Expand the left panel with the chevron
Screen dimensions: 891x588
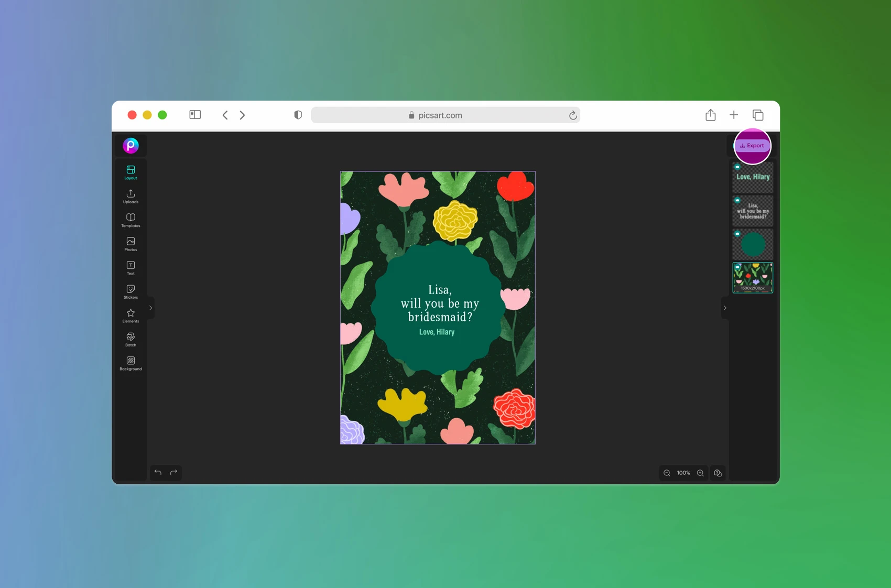tap(150, 308)
